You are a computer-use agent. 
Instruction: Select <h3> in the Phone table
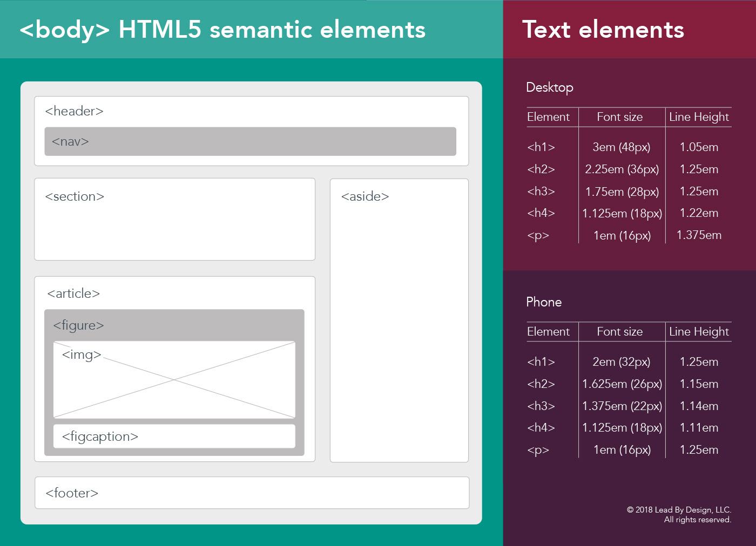click(541, 406)
